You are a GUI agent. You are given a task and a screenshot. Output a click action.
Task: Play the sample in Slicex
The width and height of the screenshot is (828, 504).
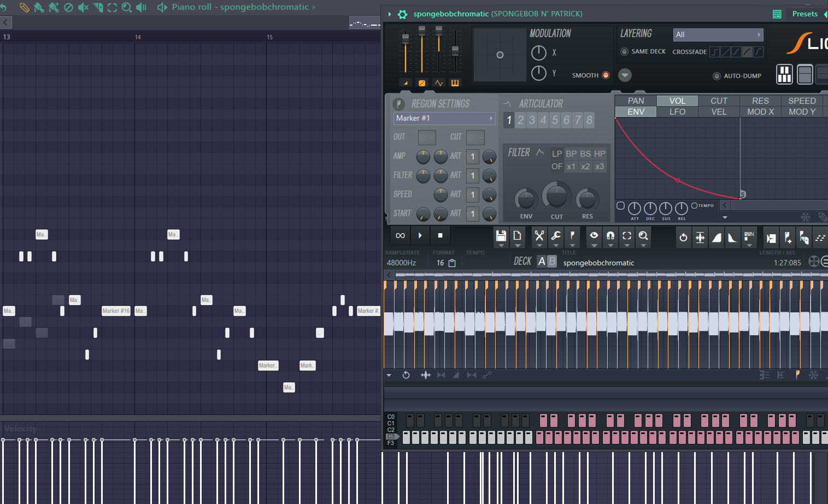pyautogui.click(x=420, y=235)
